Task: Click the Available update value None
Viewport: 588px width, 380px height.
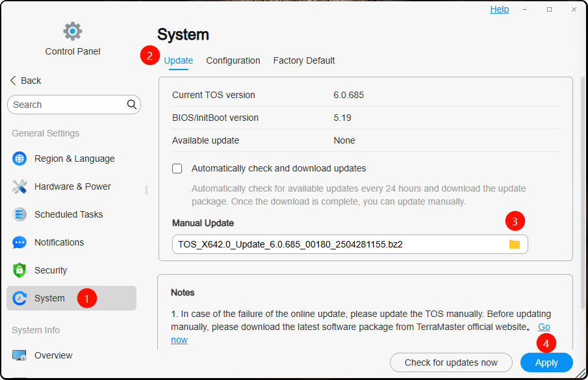Action: 344,140
